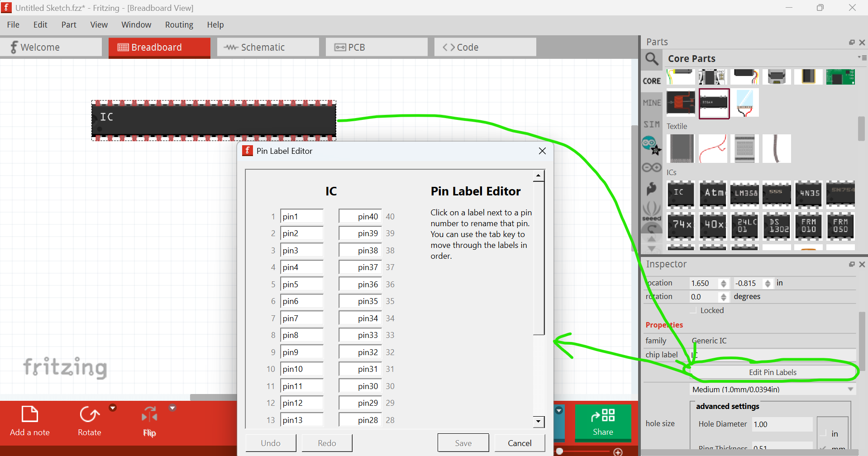Screen dimensions: 868x456
Task: Pick the FRM050 part
Action: coord(840,225)
